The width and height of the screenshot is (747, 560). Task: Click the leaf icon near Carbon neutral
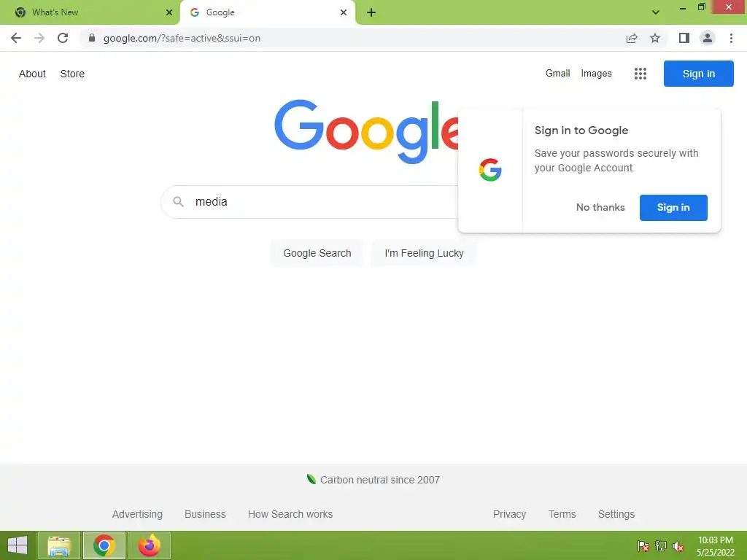tap(311, 479)
